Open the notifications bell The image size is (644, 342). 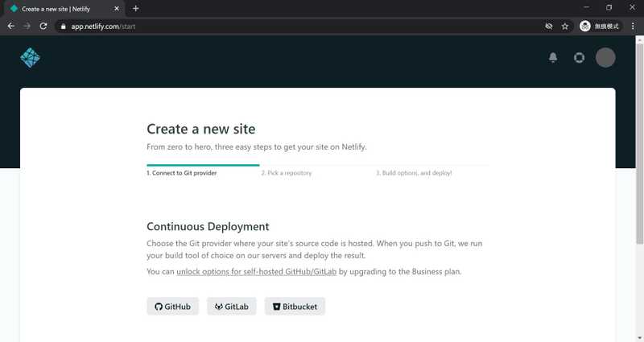(x=553, y=57)
